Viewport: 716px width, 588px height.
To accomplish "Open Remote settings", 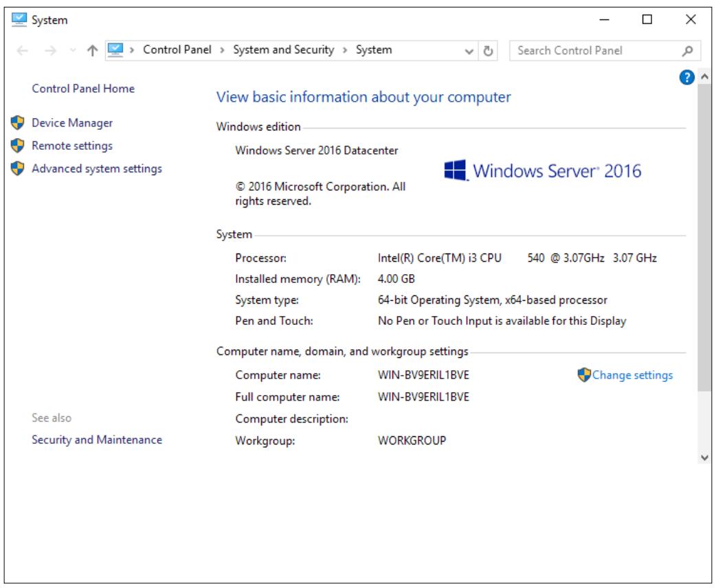I will [72, 146].
